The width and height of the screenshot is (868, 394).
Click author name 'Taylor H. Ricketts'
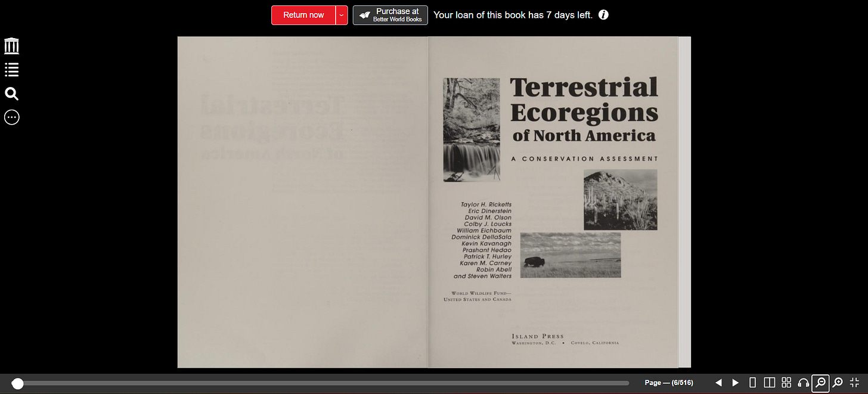click(486, 204)
